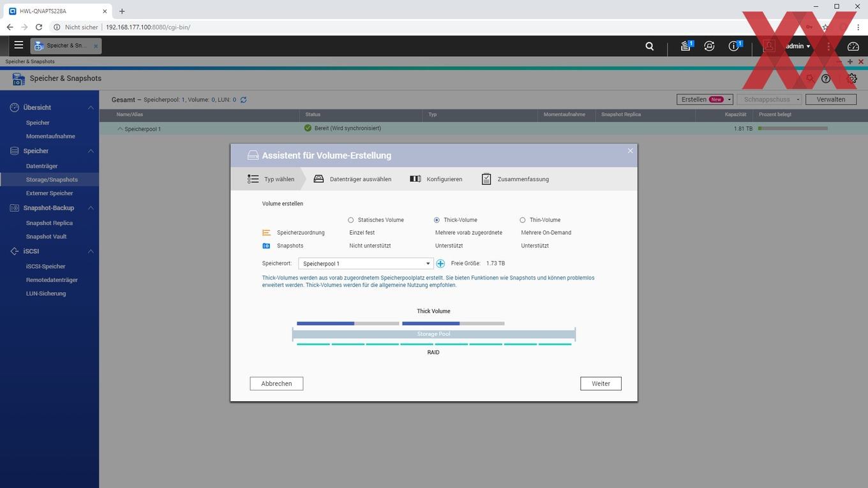Go to Datenträger auswählen wizard step
This screenshot has height=488, width=868.
[x=352, y=179]
